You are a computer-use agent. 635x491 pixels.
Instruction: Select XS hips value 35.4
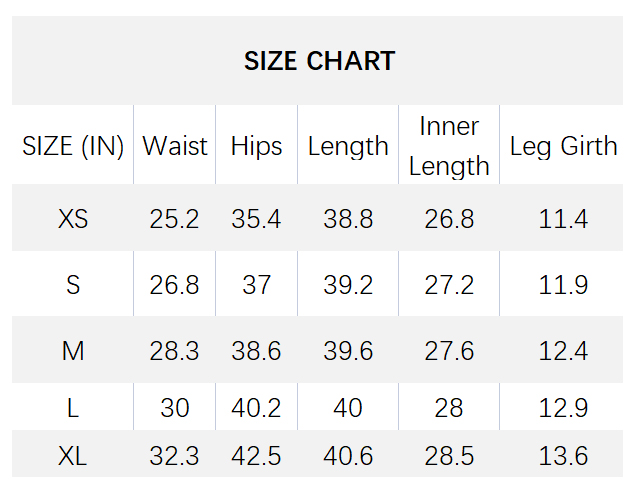256,219
